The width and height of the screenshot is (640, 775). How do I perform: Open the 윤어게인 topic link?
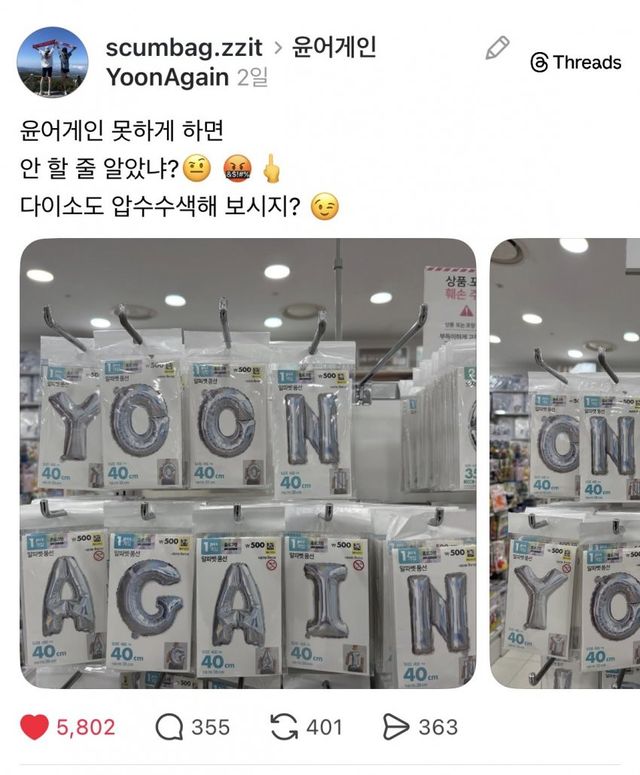pyautogui.click(x=334, y=47)
